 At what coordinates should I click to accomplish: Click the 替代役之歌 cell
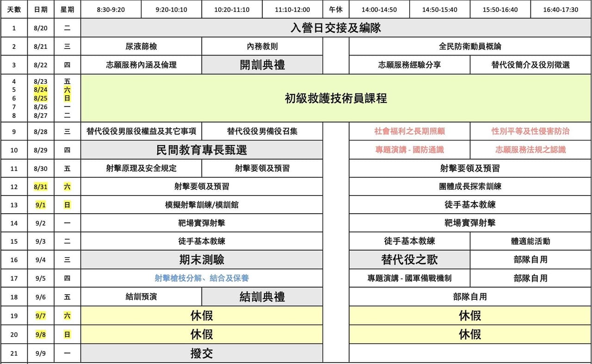click(409, 259)
